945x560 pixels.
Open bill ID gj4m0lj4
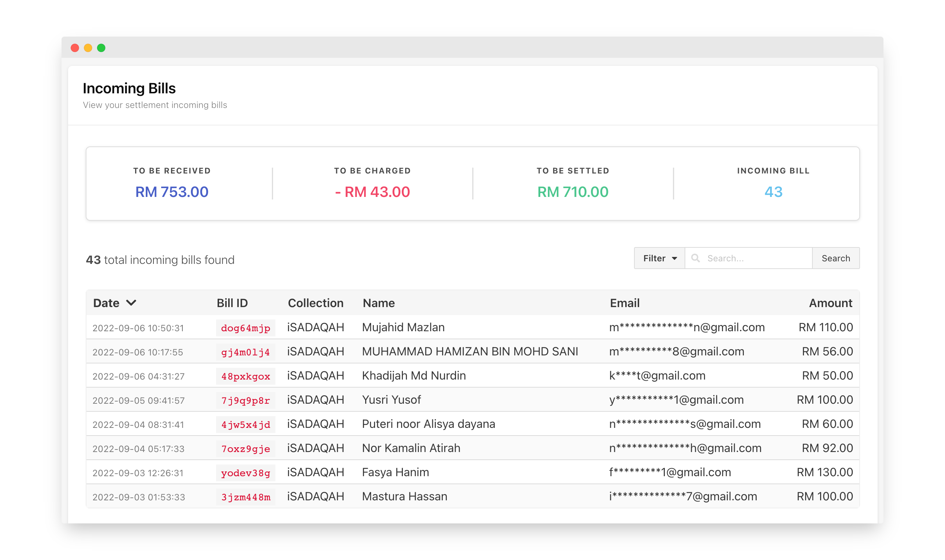pyautogui.click(x=245, y=352)
